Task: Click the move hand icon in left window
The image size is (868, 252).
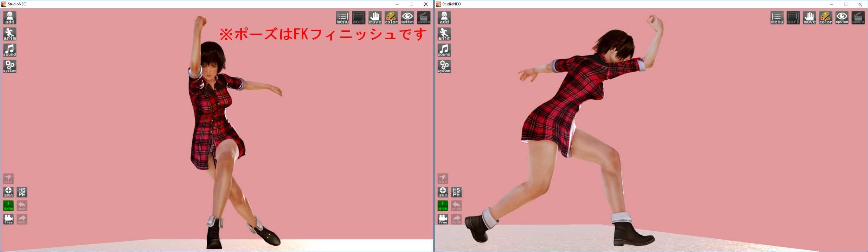Action: tap(375, 18)
